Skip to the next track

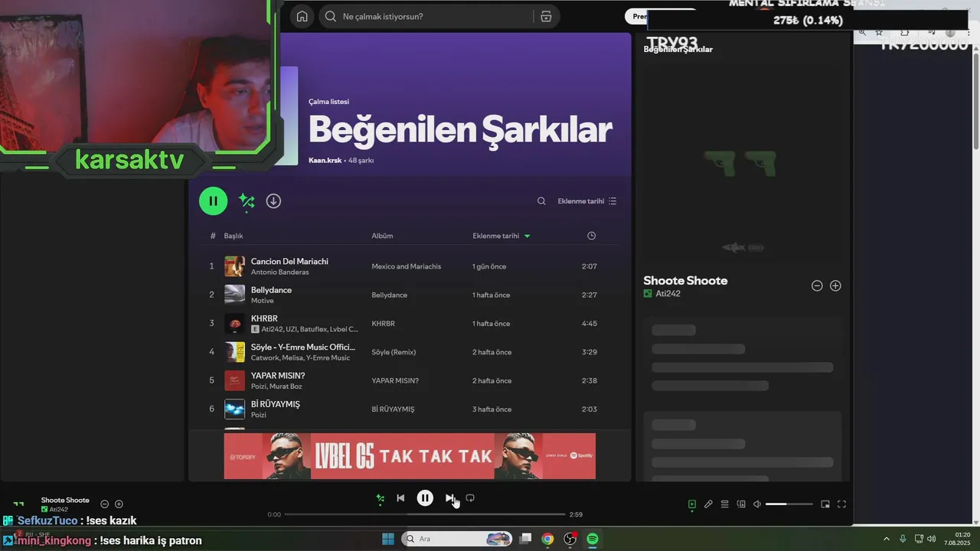449,498
